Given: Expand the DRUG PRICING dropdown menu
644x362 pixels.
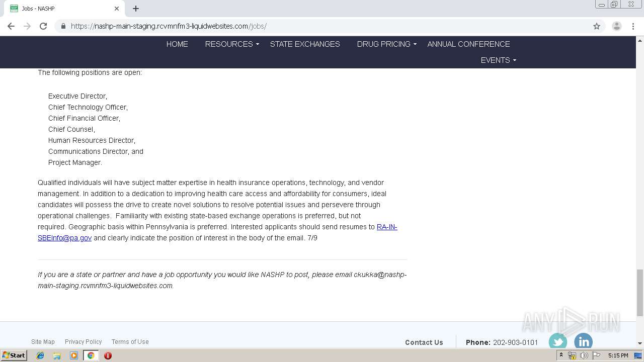Looking at the screenshot, I should [x=386, y=44].
